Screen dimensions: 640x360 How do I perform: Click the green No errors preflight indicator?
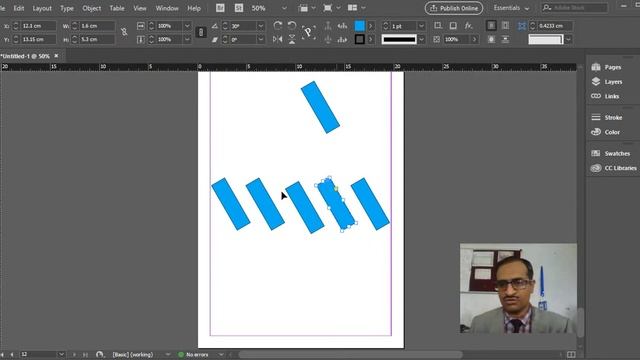coord(181,354)
